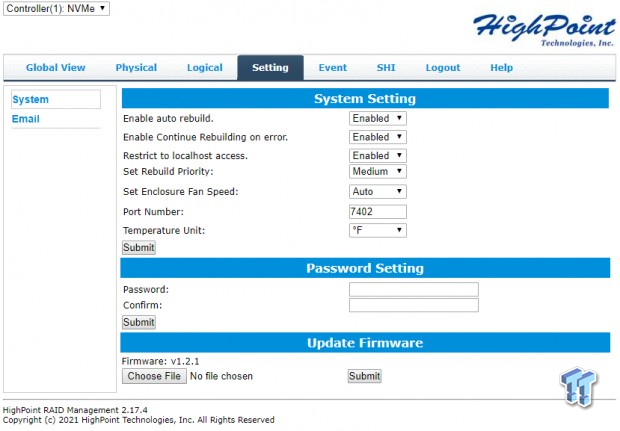Click the Temperature Unit label
The width and height of the screenshot is (620, 431).
(164, 231)
